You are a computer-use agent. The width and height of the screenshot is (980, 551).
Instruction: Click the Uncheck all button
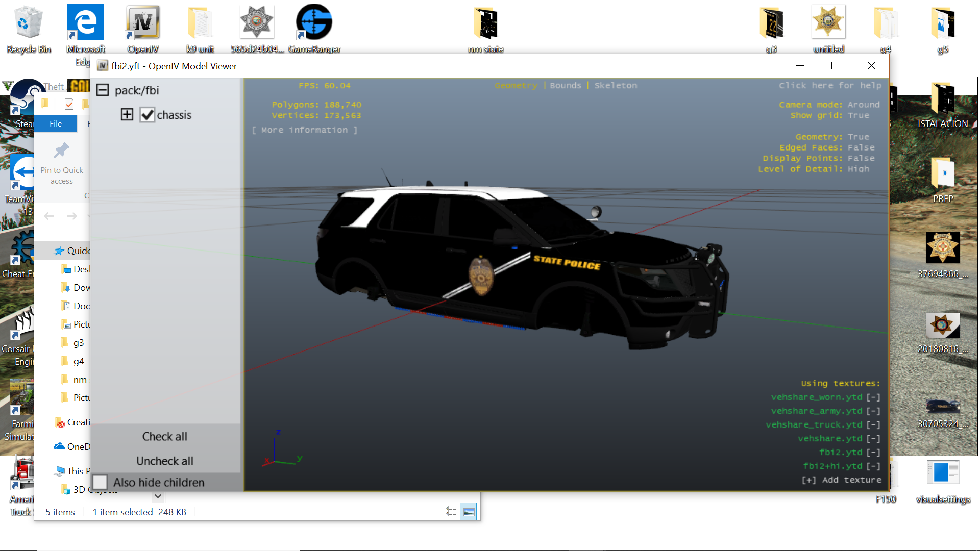(x=164, y=461)
